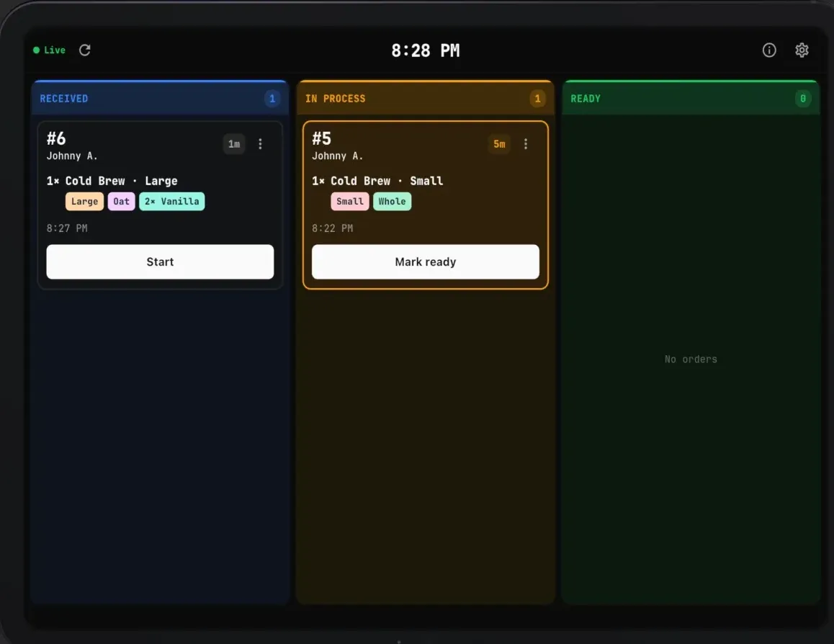Open the info icon in top bar
This screenshot has height=644, width=834.
[769, 50]
